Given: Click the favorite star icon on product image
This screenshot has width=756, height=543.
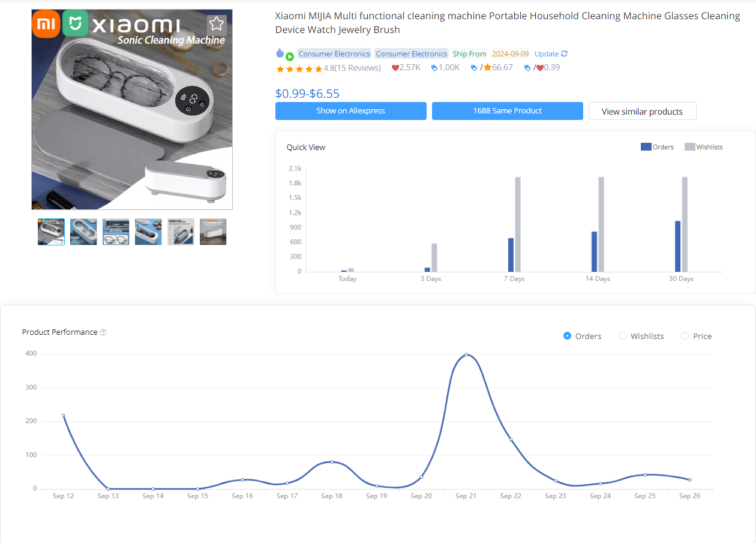Looking at the screenshot, I should (217, 24).
